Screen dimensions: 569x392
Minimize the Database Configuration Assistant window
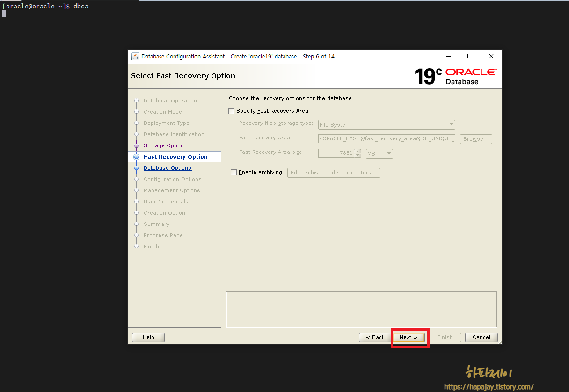[x=449, y=56]
